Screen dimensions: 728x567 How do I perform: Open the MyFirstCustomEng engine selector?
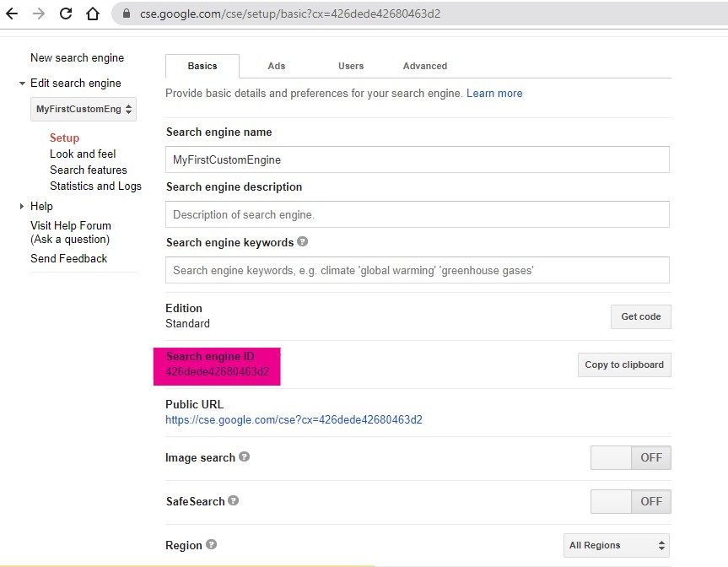[84, 110]
